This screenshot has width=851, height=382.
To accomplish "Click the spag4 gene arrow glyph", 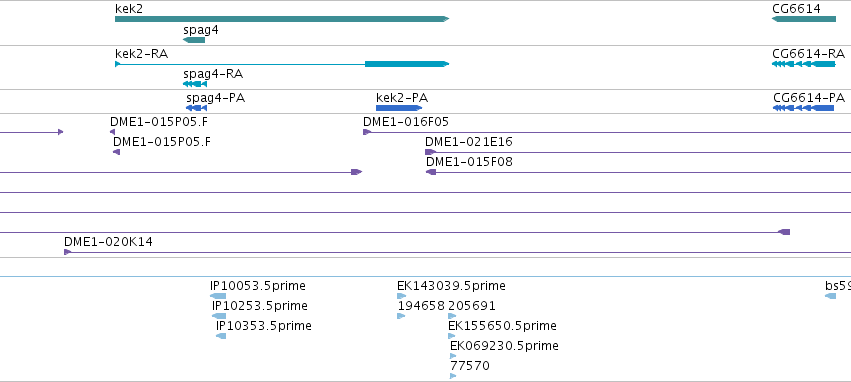I will click(194, 40).
